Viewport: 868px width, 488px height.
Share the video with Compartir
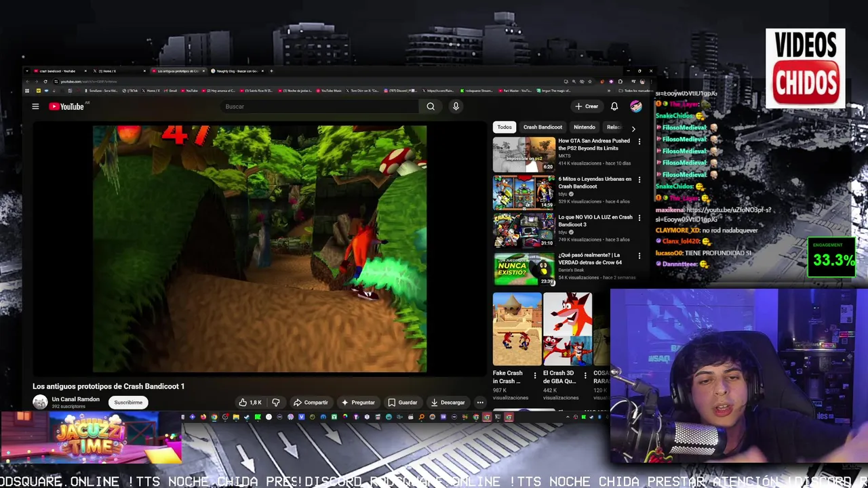click(x=311, y=403)
